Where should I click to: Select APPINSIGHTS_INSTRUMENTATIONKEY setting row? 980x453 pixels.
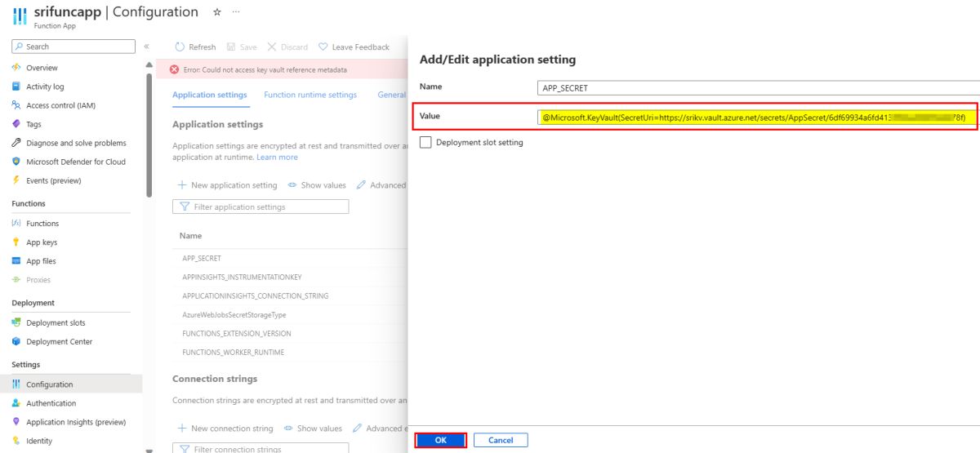click(290, 277)
